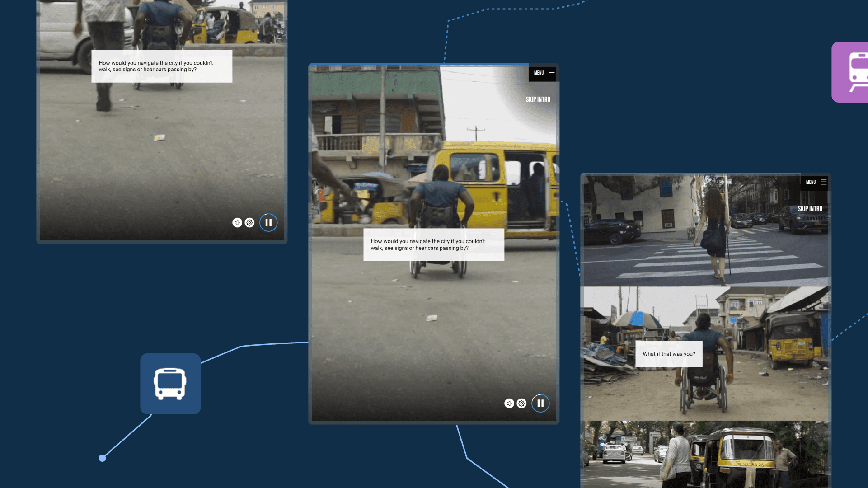Pause the center video with yellow bus
The image size is (868, 488).
pos(540,404)
